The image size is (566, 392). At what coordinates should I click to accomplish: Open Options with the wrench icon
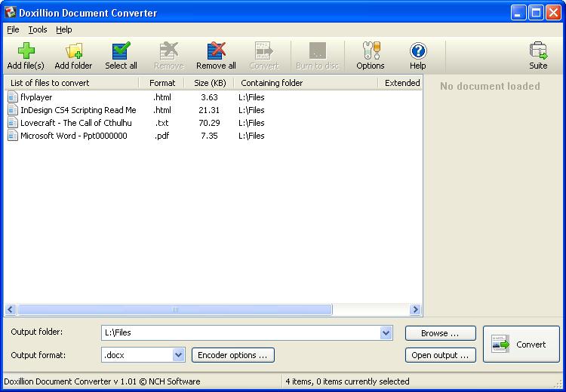click(x=371, y=51)
